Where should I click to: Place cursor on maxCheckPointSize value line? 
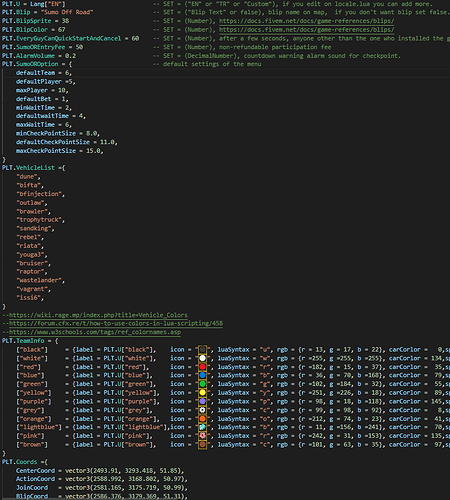59,151
